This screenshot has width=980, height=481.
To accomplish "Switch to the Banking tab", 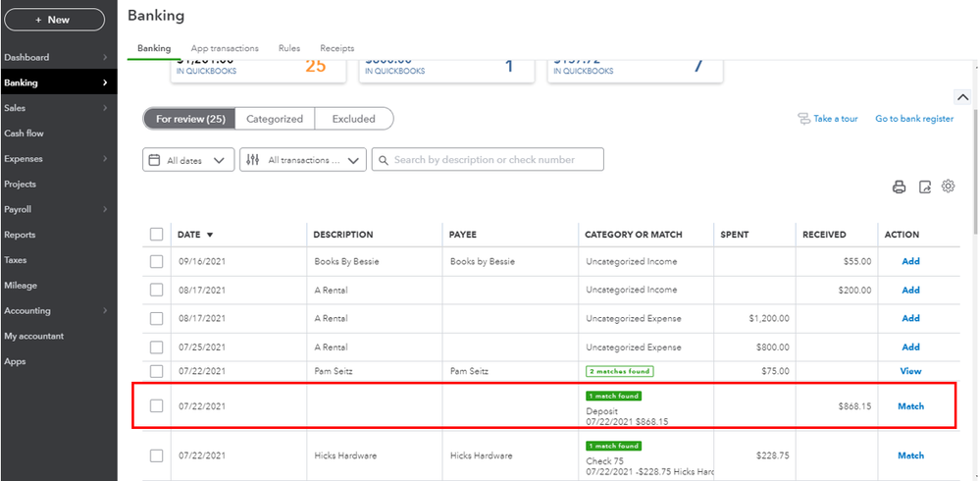I will pos(154,48).
